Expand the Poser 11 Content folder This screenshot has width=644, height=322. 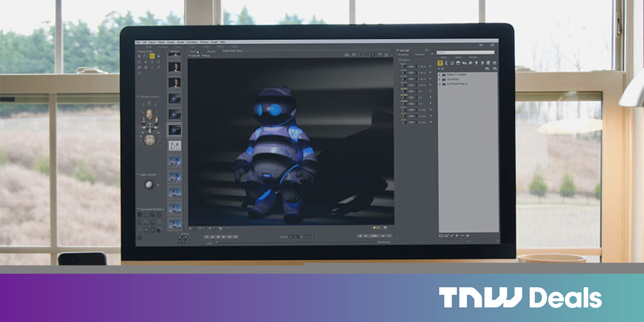click(x=440, y=74)
